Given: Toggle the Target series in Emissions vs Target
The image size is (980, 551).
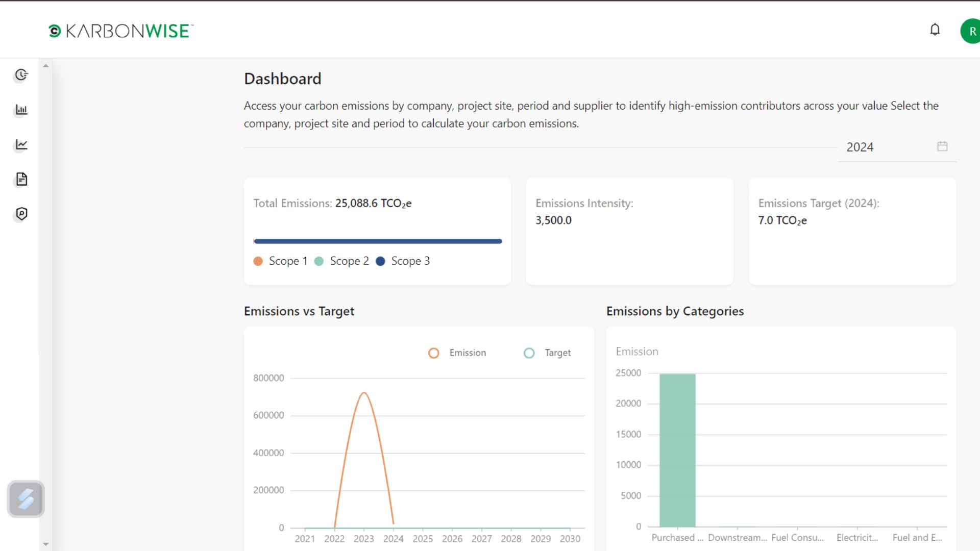Looking at the screenshot, I should [547, 353].
